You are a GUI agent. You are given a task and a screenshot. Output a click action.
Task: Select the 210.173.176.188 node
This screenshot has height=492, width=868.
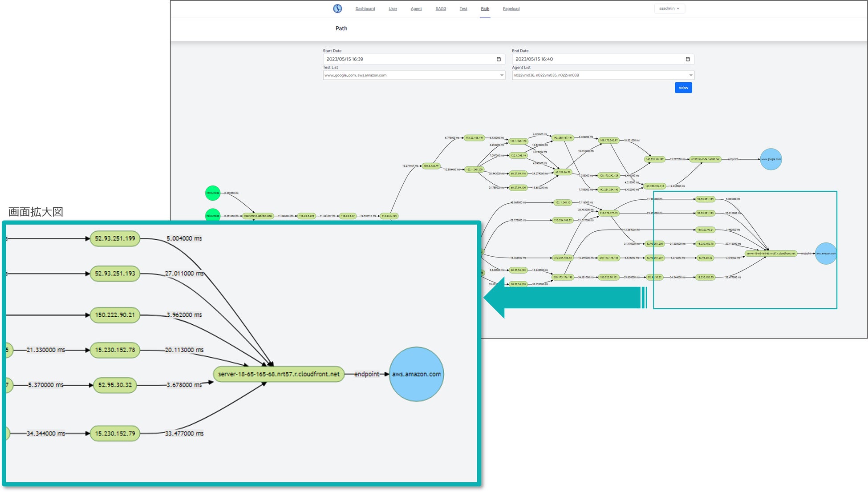point(608,258)
